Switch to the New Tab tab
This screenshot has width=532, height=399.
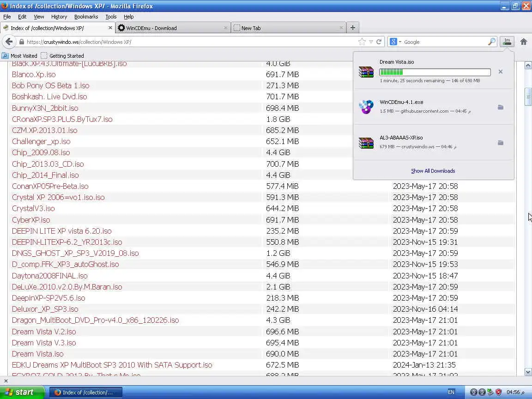pyautogui.click(x=289, y=28)
